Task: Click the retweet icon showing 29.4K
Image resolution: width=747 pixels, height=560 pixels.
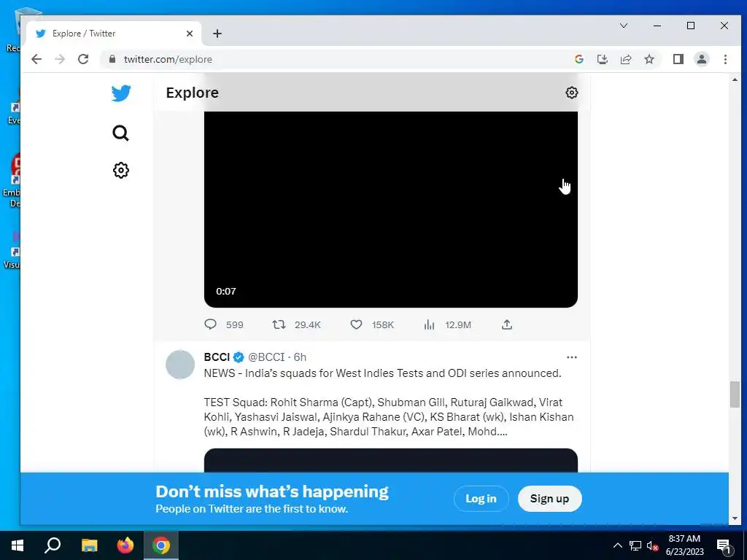Action: coord(279,324)
